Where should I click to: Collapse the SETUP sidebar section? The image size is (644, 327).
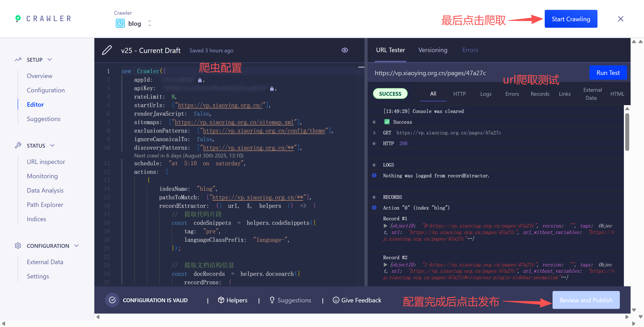pyautogui.click(x=49, y=59)
